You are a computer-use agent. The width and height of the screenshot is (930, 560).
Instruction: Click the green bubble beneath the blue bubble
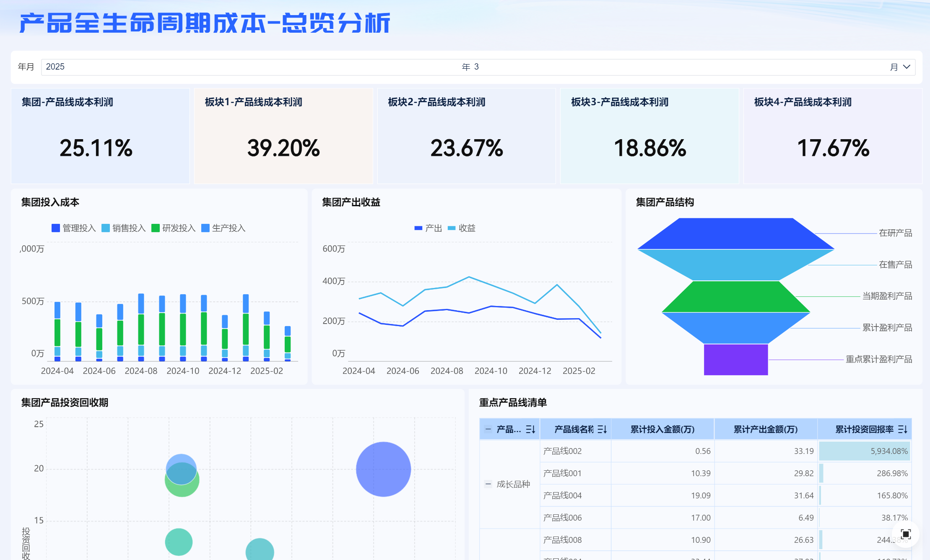click(x=182, y=490)
